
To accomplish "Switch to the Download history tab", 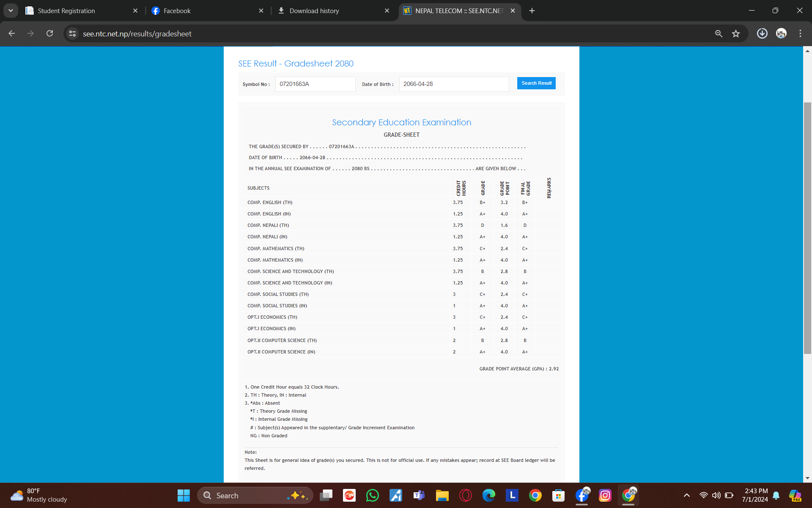I will (314, 11).
